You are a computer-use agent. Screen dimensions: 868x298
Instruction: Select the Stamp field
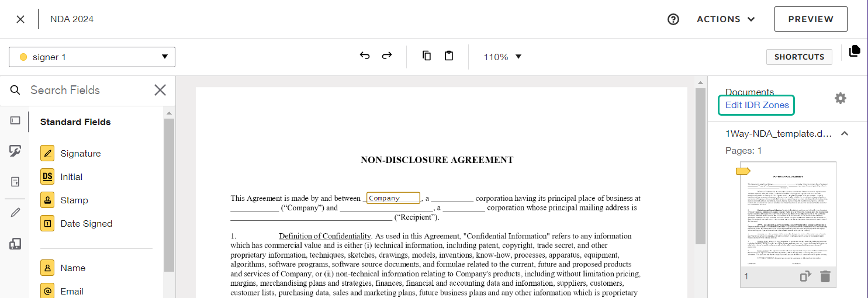click(64, 200)
